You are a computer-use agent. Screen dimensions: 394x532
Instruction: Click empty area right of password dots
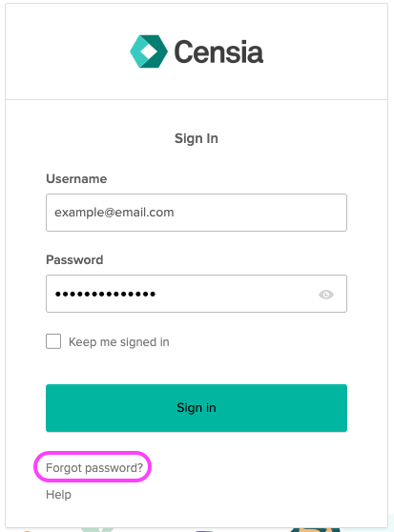pyautogui.click(x=236, y=294)
